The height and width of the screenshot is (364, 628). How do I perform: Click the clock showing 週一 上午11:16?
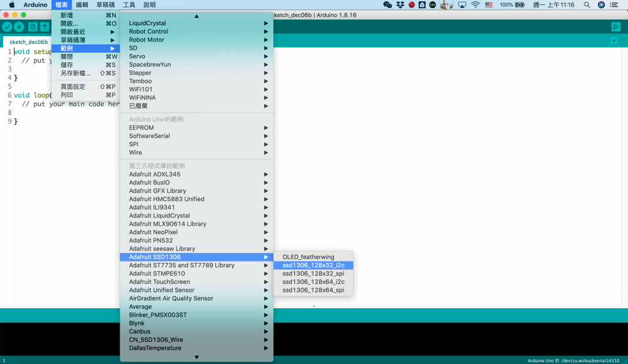pos(554,5)
